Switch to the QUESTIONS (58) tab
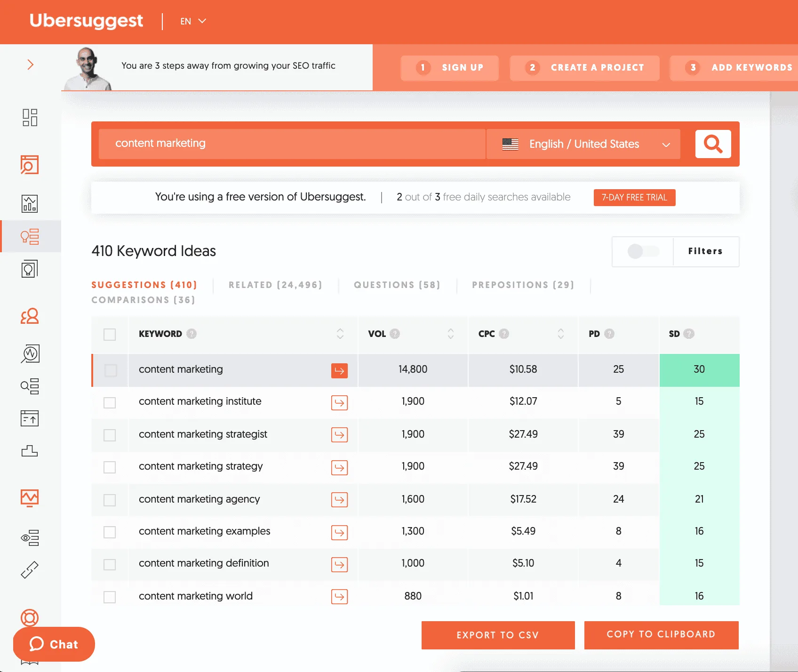 (397, 285)
